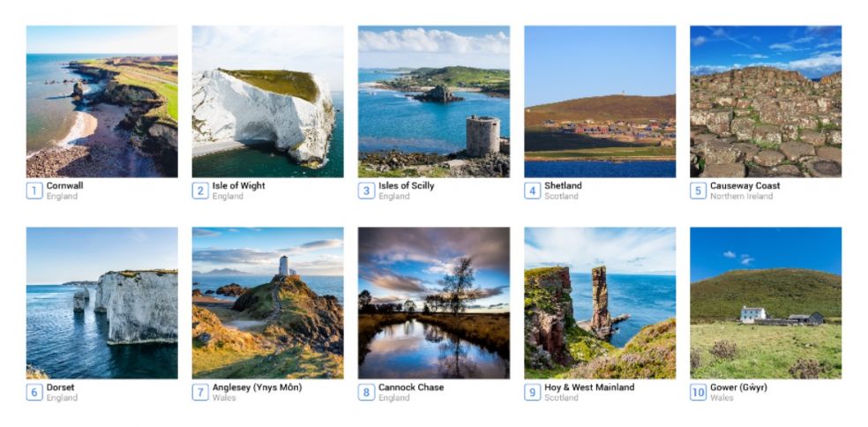Open the Isles of Scilly image
Screen dimensions: 868x427
tap(433, 101)
